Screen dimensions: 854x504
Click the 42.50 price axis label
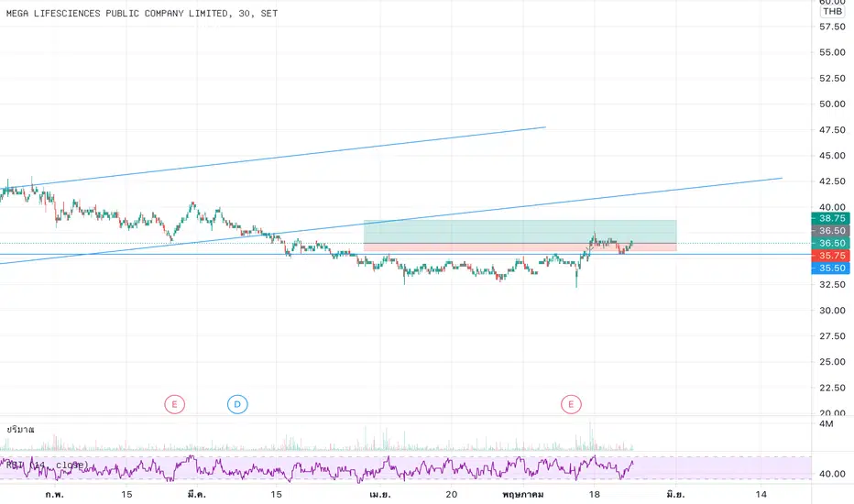coord(832,181)
